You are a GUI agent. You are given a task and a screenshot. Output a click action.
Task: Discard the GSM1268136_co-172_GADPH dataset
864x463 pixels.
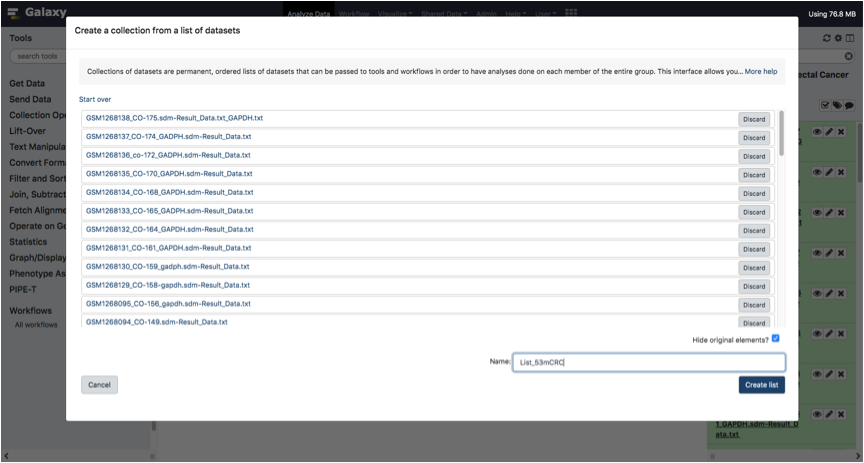click(754, 157)
